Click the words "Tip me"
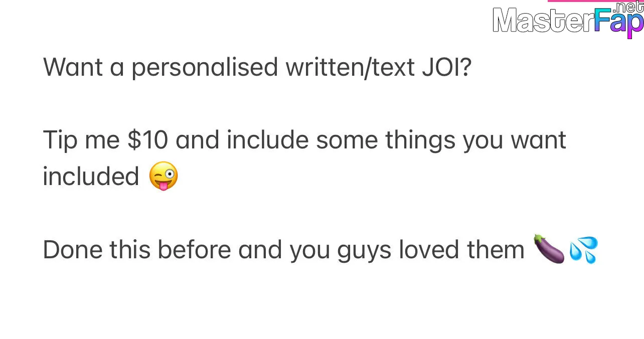 [x=81, y=141]
